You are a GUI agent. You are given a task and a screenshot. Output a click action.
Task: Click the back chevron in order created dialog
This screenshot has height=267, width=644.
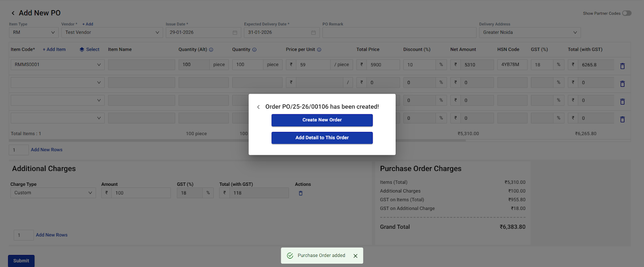(x=258, y=107)
